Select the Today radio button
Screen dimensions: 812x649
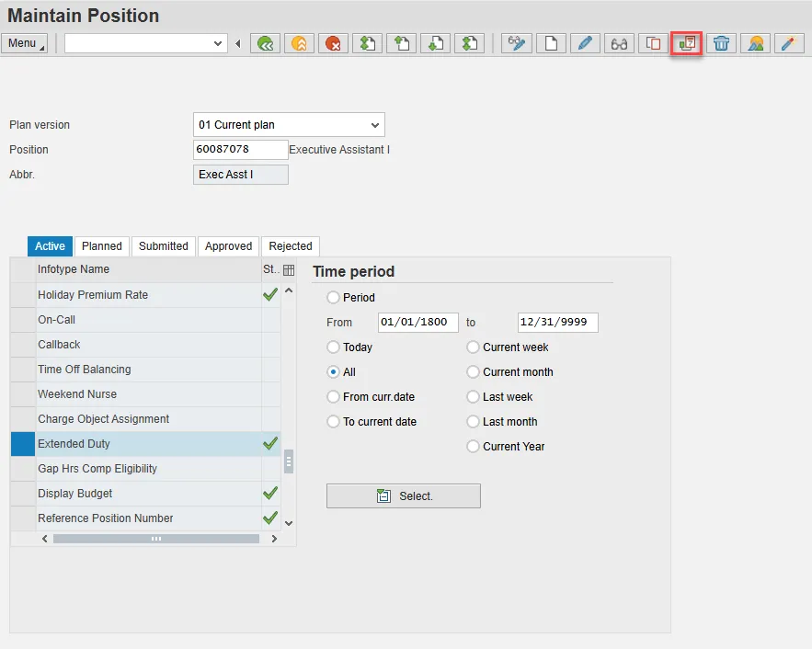click(x=333, y=347)
